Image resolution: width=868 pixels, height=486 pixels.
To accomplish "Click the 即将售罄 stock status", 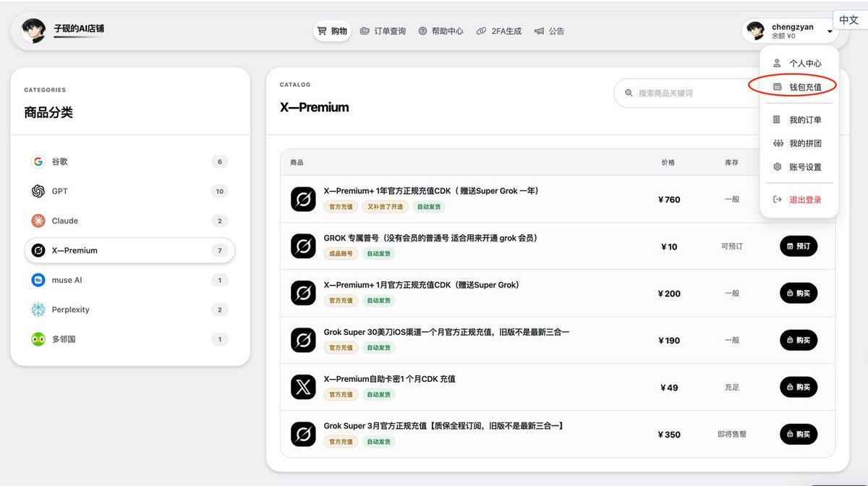I will point(732,435).
